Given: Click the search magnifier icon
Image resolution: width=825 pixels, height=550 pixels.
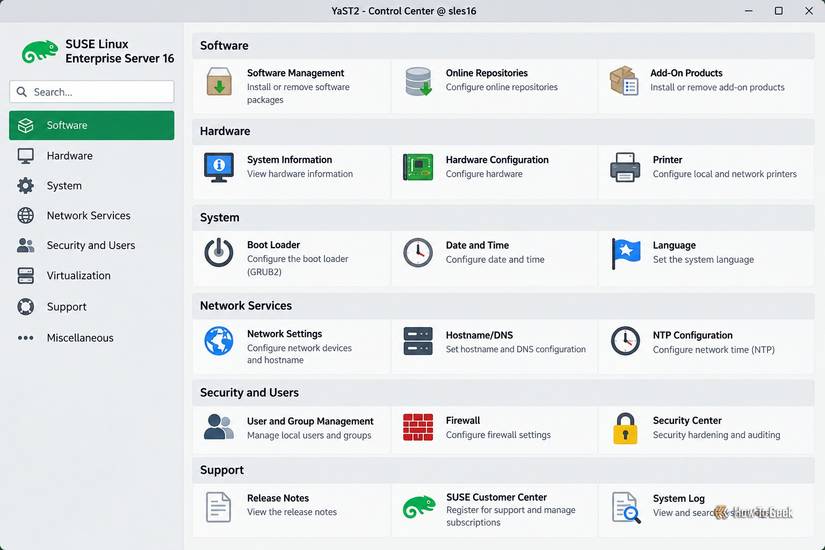Looking at the screenshot, I should (x=22, y=92).
